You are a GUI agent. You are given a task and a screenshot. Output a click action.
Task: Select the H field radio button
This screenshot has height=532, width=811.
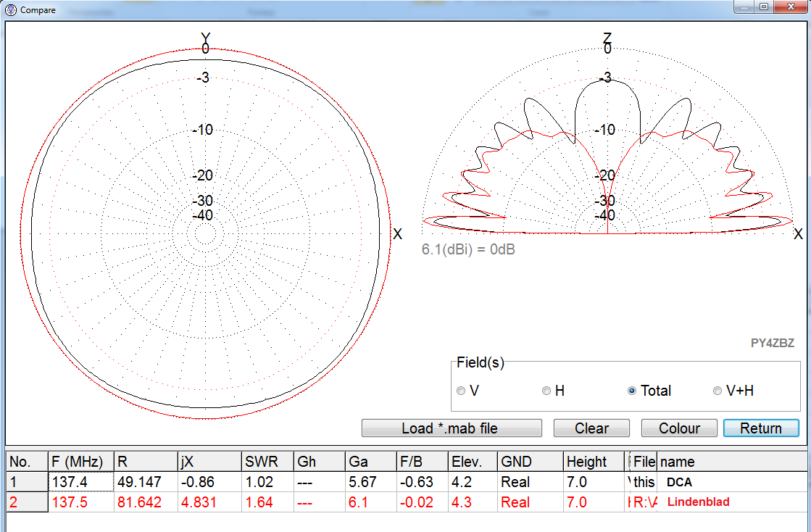point(546,391)
